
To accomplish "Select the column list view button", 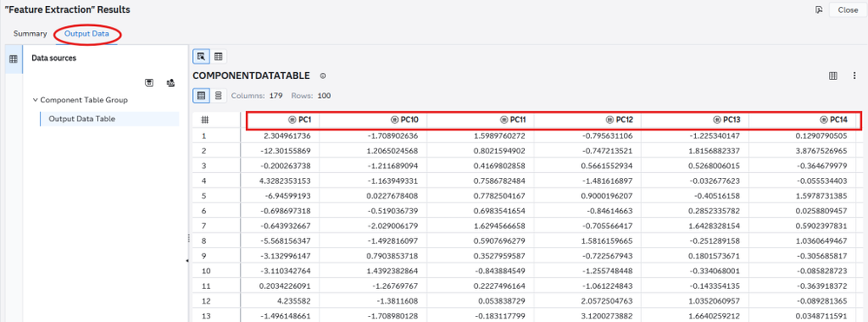I will point(218,95).
